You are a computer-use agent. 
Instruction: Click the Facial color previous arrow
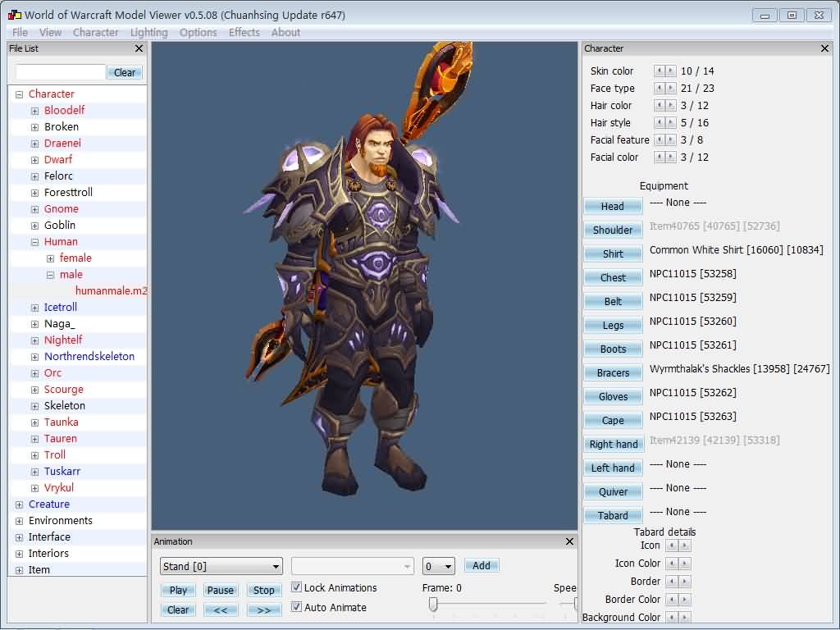[x=660, y=157]
